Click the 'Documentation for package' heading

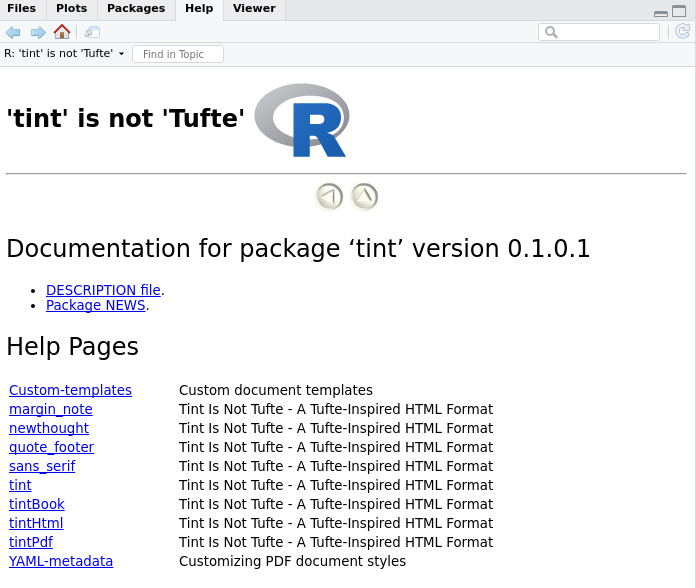(x=298, y=248)
